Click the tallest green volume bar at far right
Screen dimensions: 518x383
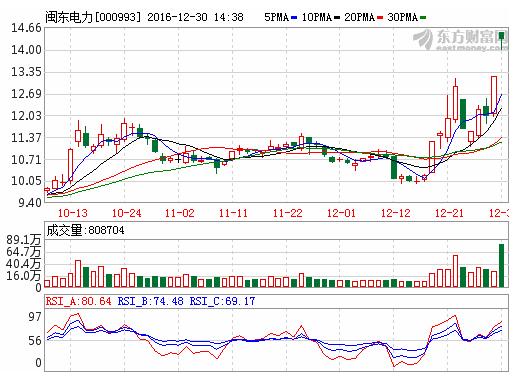[501, 265]
